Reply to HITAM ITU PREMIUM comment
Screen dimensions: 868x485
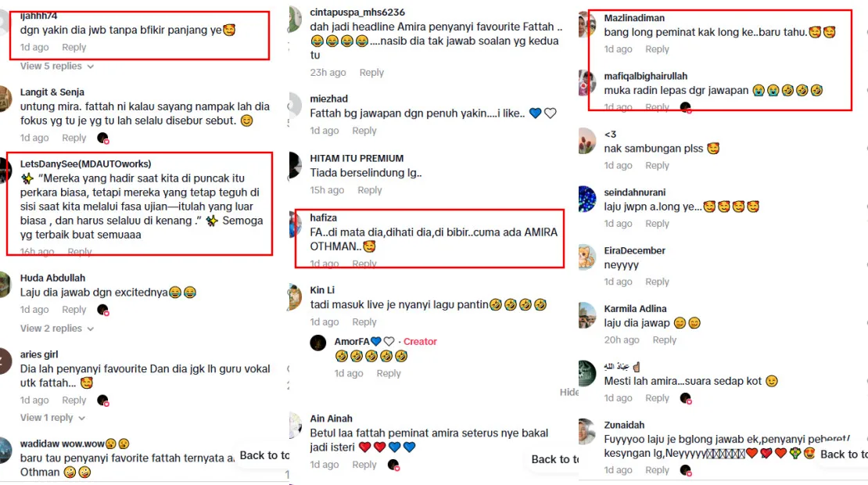[x=370, y=190]
